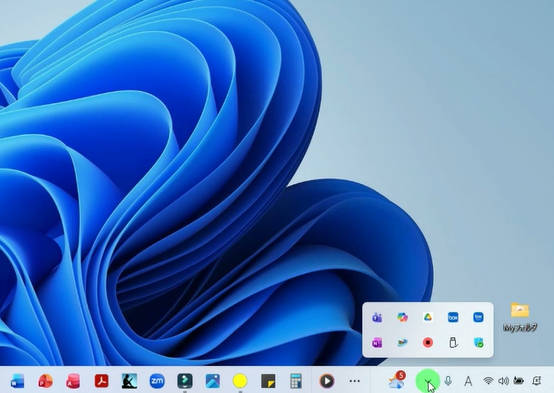Click the yellow circle app icon
The image size is (554, 393).
[240, 381]
